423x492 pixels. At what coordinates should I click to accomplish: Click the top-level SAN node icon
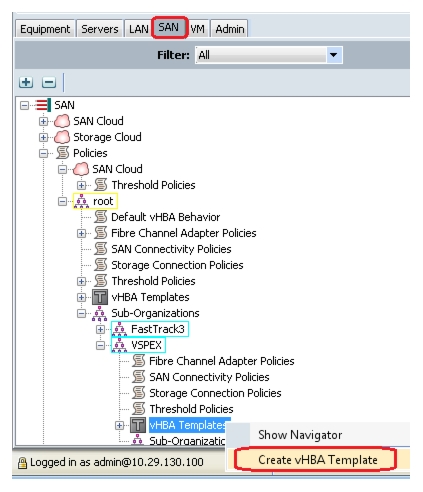point(43,105)
